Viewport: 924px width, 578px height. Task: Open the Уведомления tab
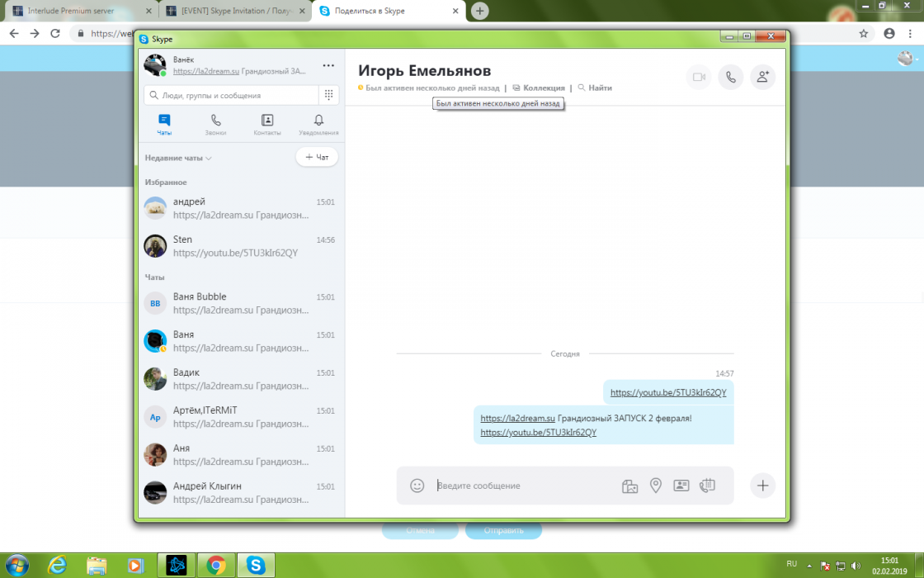(x=318, y=125)
